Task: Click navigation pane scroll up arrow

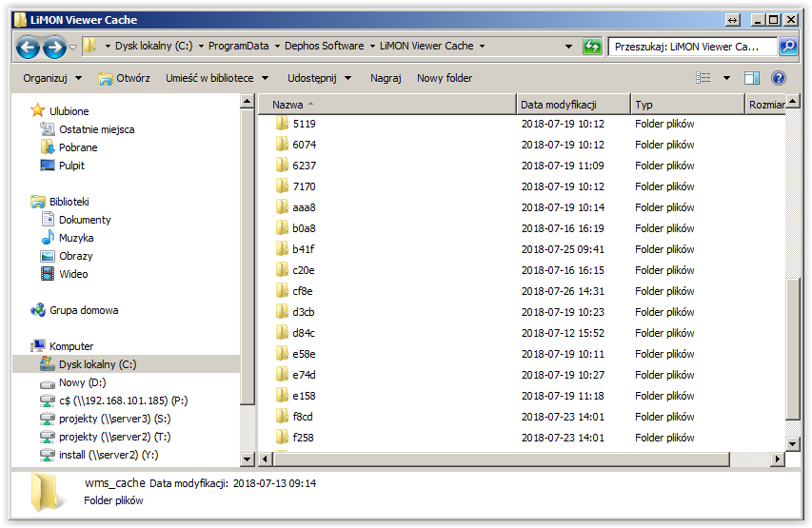Action: click(247, 102)
